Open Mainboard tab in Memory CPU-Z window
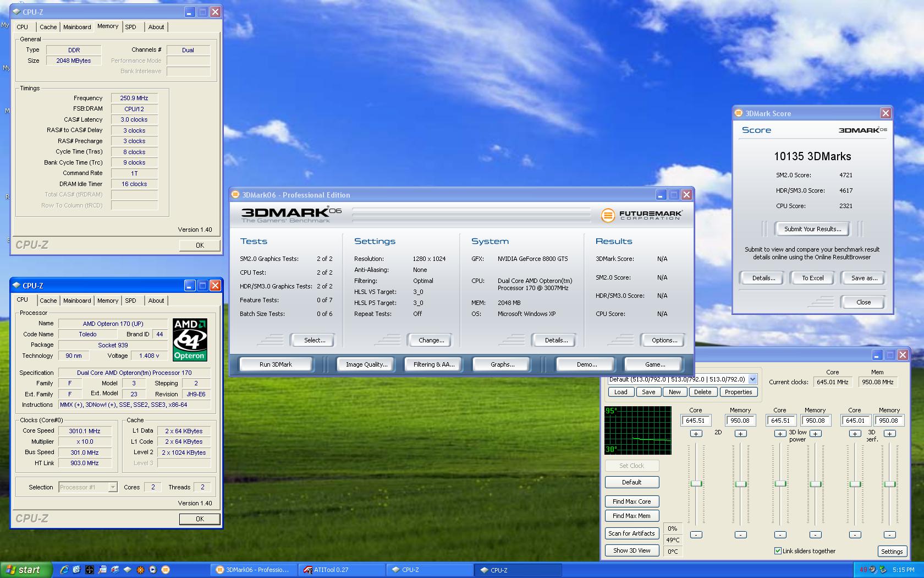The image size is (924, 578). [77, 27]
